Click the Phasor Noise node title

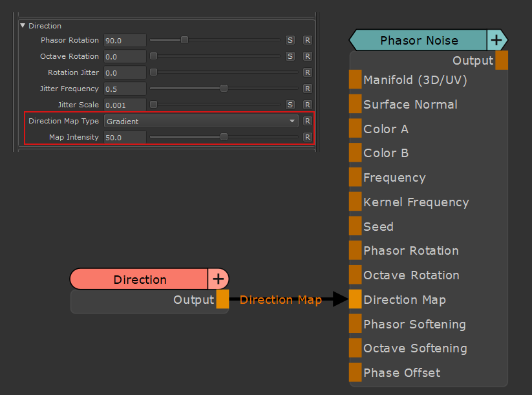coord(418,40)
